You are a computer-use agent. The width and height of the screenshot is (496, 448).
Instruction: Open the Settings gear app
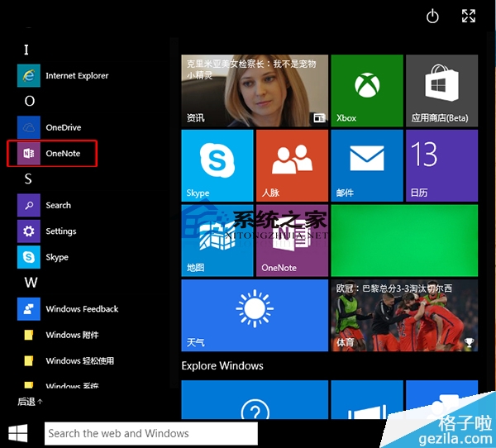[47, 231]
